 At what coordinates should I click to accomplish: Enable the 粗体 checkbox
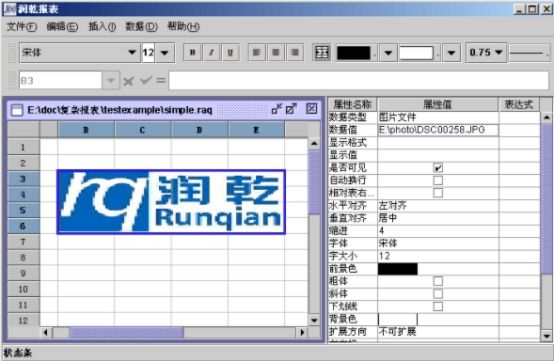438,281
